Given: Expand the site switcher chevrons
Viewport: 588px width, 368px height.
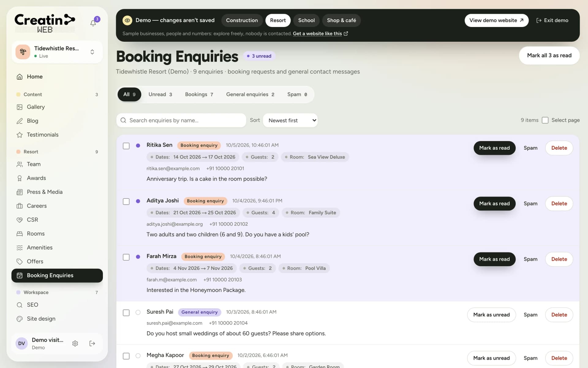Looking at the screenshot, I should 92,52.
